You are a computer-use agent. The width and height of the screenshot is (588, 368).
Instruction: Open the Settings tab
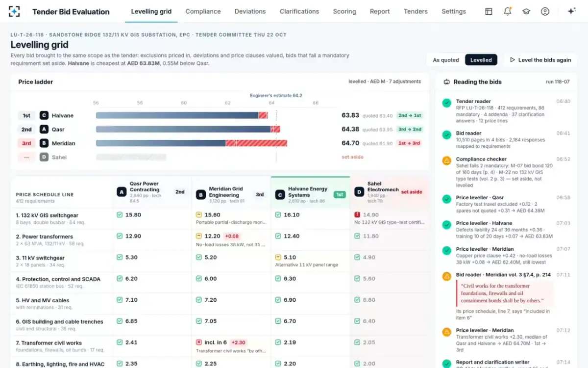[x=454, y=11]
